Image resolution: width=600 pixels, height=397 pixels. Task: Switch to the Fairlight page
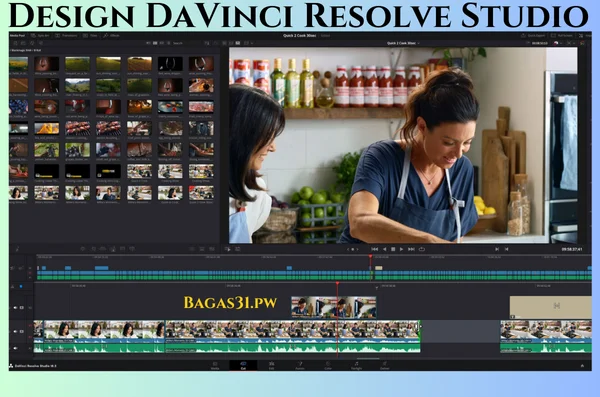tap(356, 366)
